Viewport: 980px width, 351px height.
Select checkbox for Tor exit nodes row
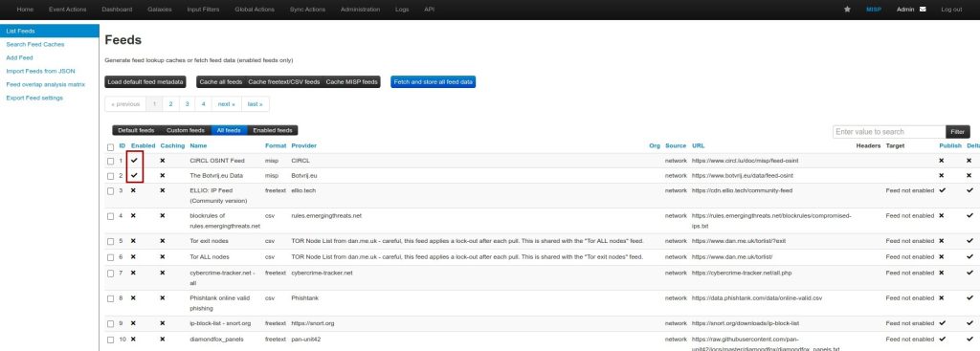coord(111,241)
